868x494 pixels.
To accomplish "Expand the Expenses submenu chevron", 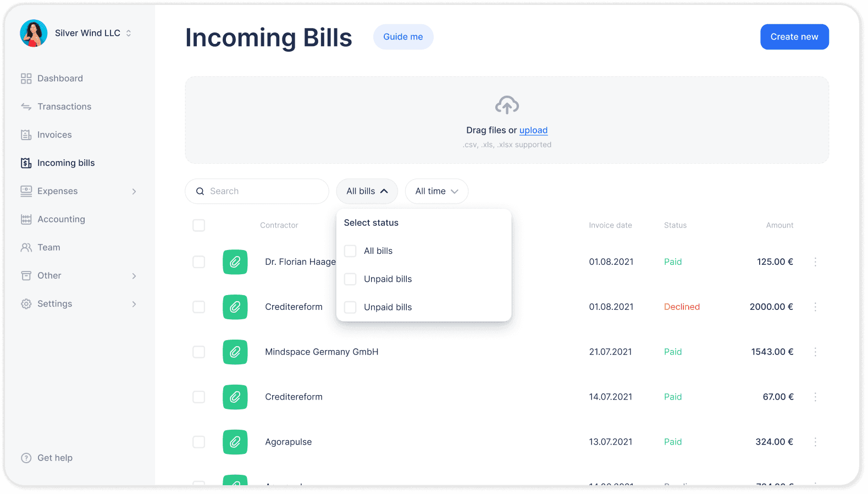I will tap(134, 191).
